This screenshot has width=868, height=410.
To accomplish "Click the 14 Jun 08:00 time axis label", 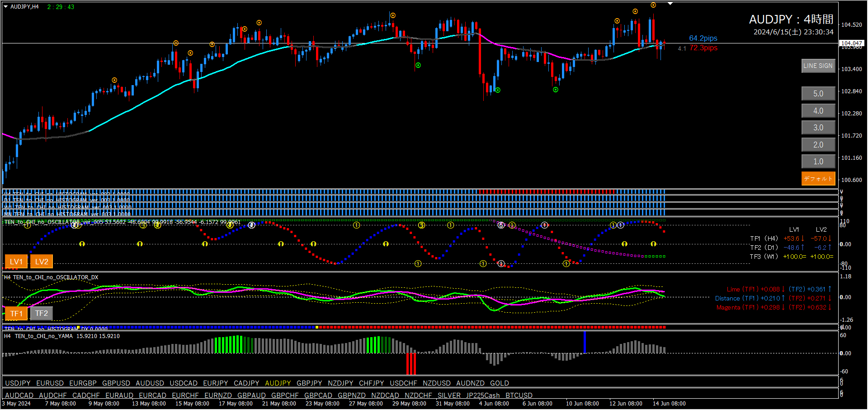I will (669, 404).
